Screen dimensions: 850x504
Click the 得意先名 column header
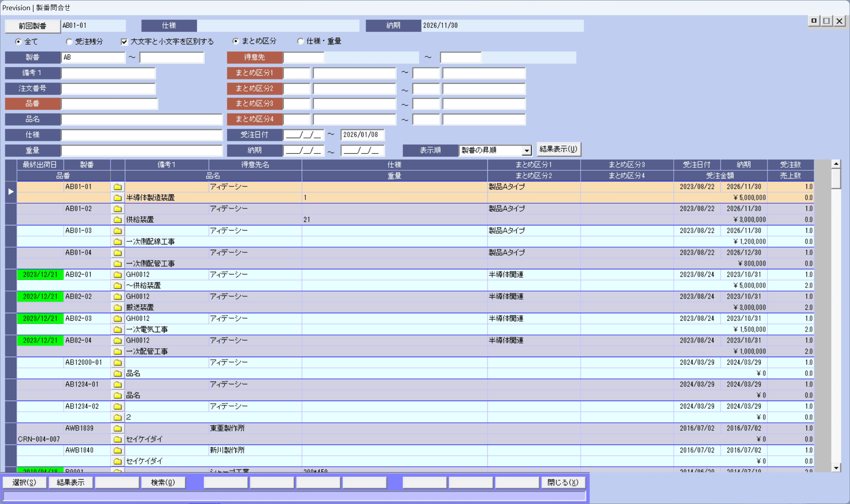[255, 165]
